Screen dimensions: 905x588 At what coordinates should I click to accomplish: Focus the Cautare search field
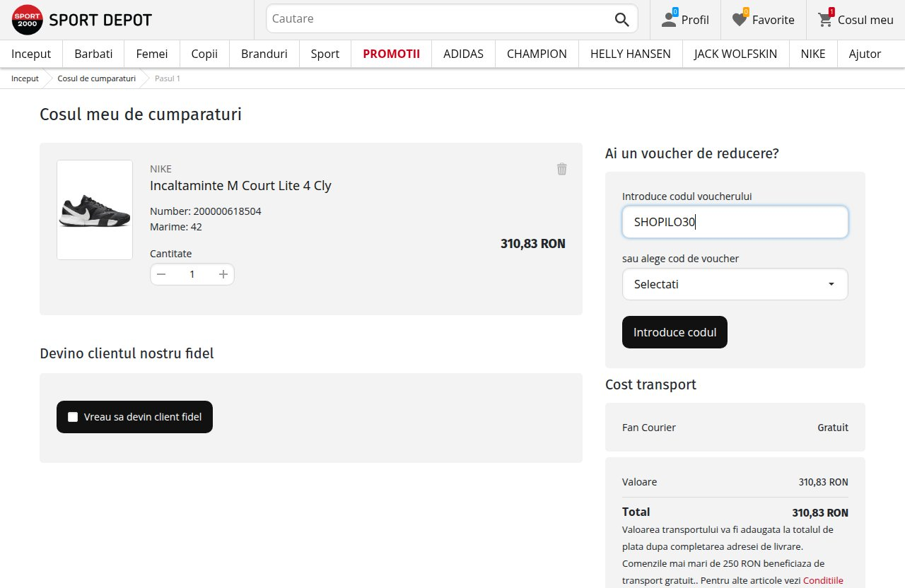click(x=438, y=19)
